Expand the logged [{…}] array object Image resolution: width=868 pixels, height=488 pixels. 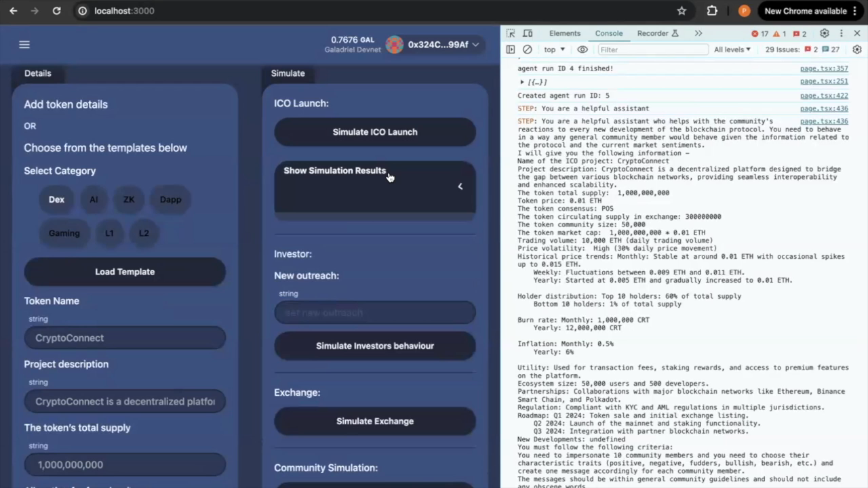(x=522, y=82)
